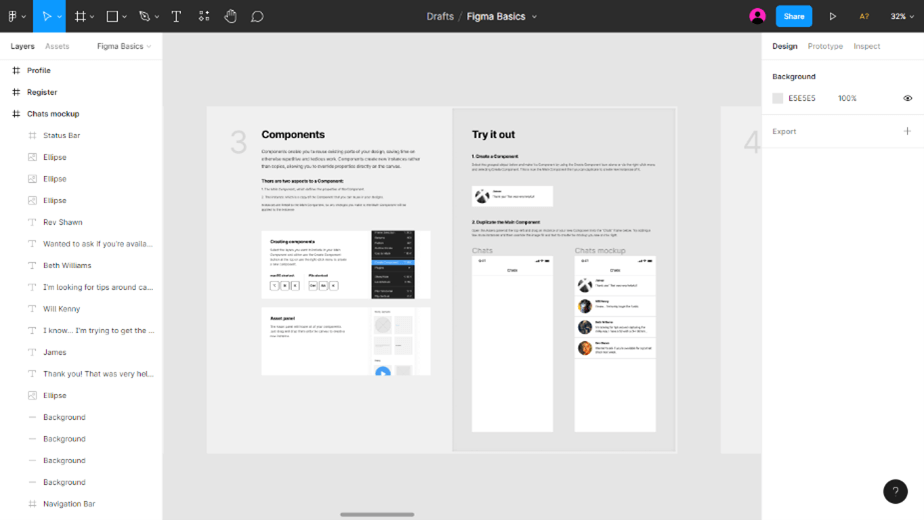Click the Navigation Bar layer icon

[32, 503]
